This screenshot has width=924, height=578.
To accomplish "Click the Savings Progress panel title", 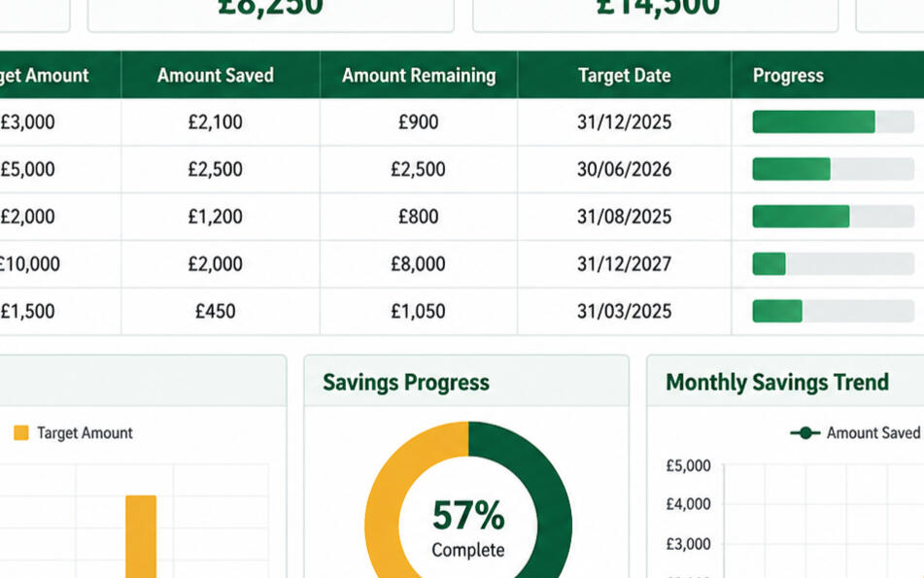I will click(x=406, y=383).
